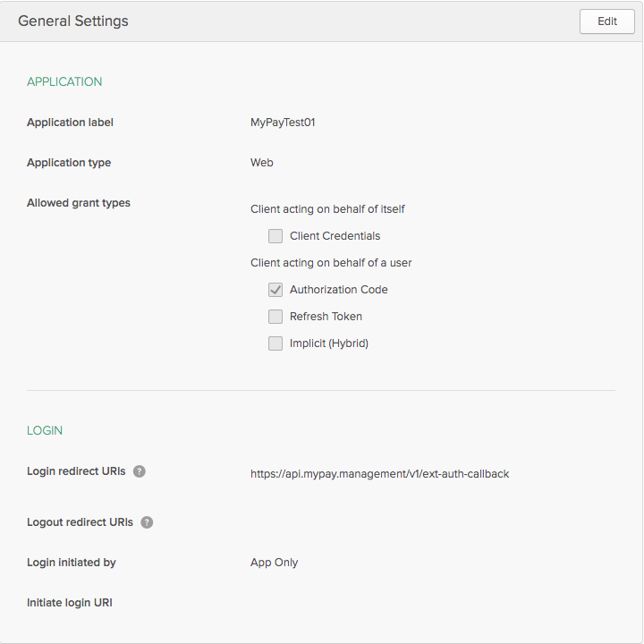Click the Authorization Code label text
The width and height of the screenshot is (644, 644).
pos(338,290)
